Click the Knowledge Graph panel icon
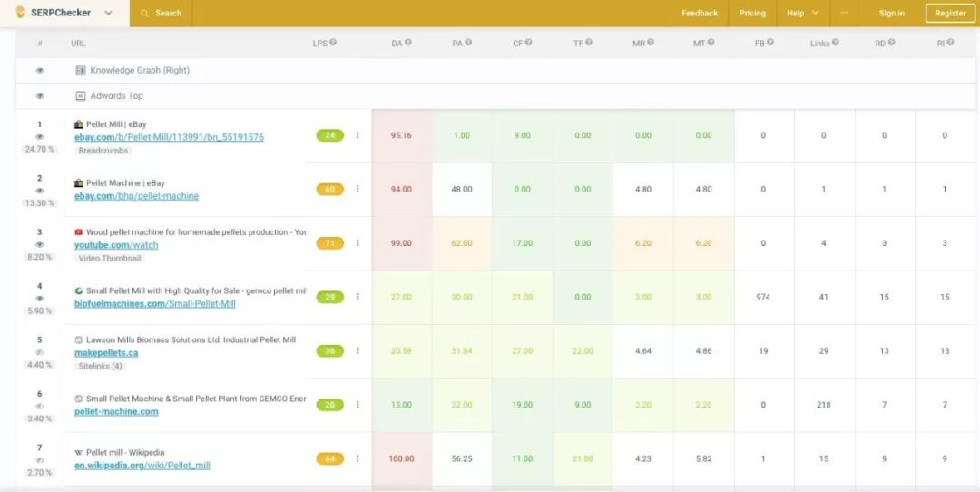Viewport: 980px width, 492px height. [80, 71]
